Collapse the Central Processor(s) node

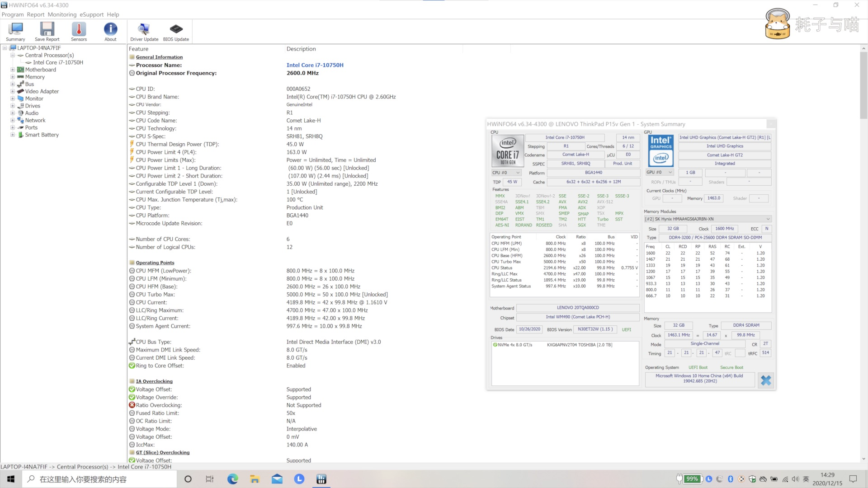point(13,55)
